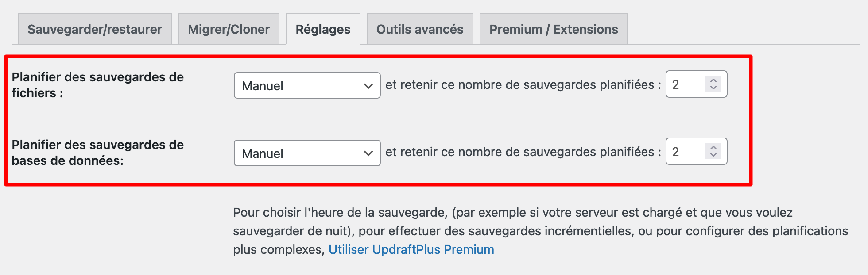Click the up arrow on the file backup counter

coord(713,80)
